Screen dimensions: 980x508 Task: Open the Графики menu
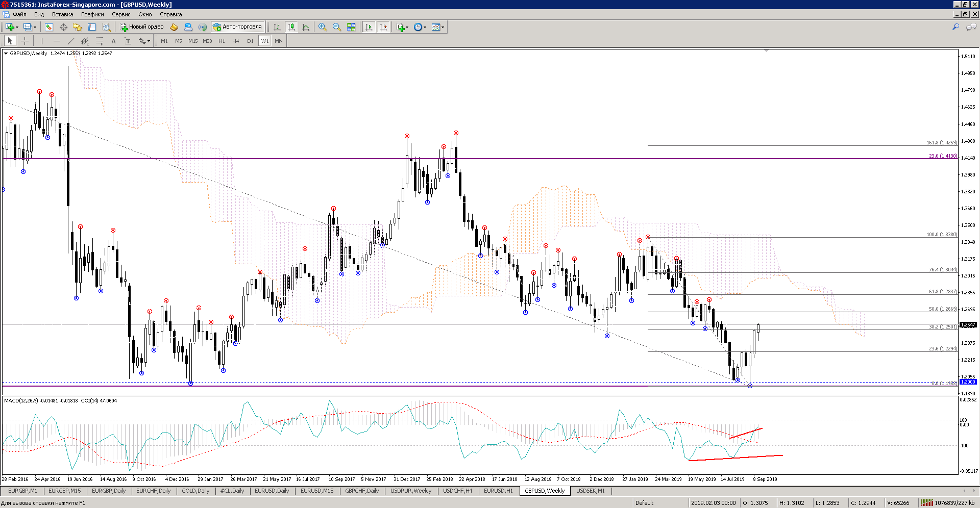[92, 14]
